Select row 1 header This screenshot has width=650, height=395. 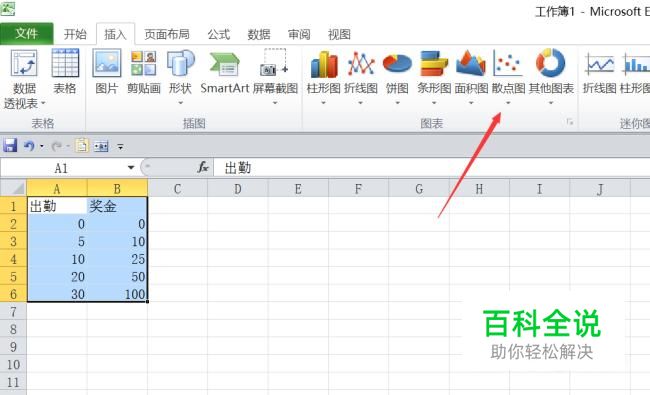pos(13,206)
